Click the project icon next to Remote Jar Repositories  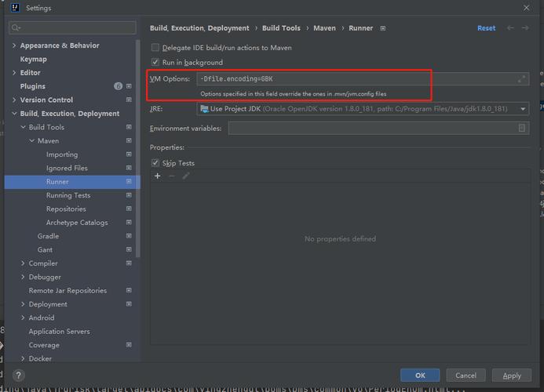coord(129,290)
